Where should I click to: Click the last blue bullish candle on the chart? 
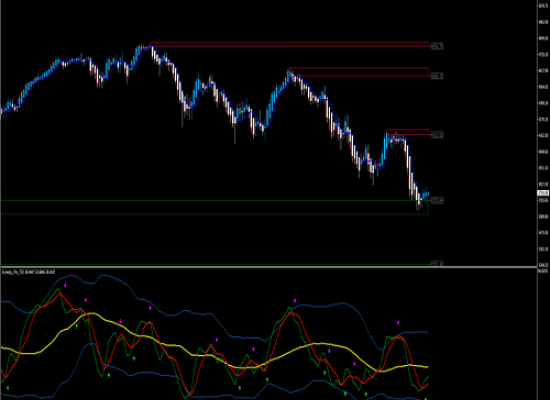coord(427,194)
